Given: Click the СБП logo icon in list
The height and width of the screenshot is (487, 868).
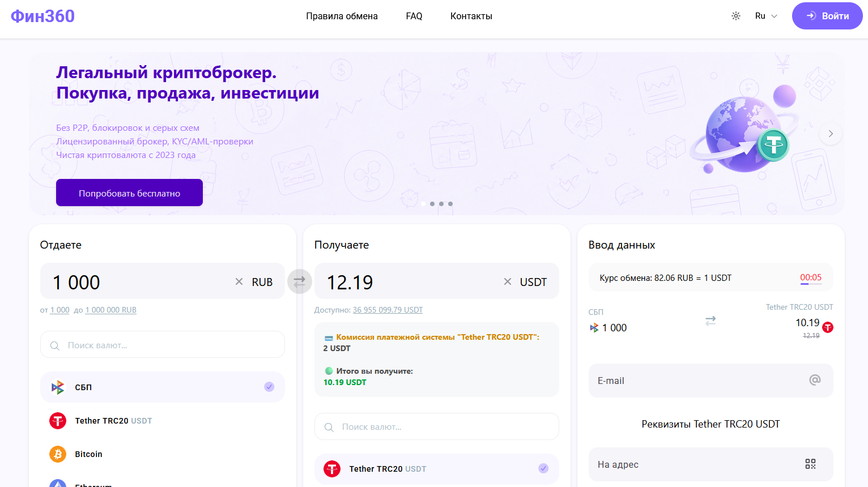Looking at the screenshot, I should point(58,387).
